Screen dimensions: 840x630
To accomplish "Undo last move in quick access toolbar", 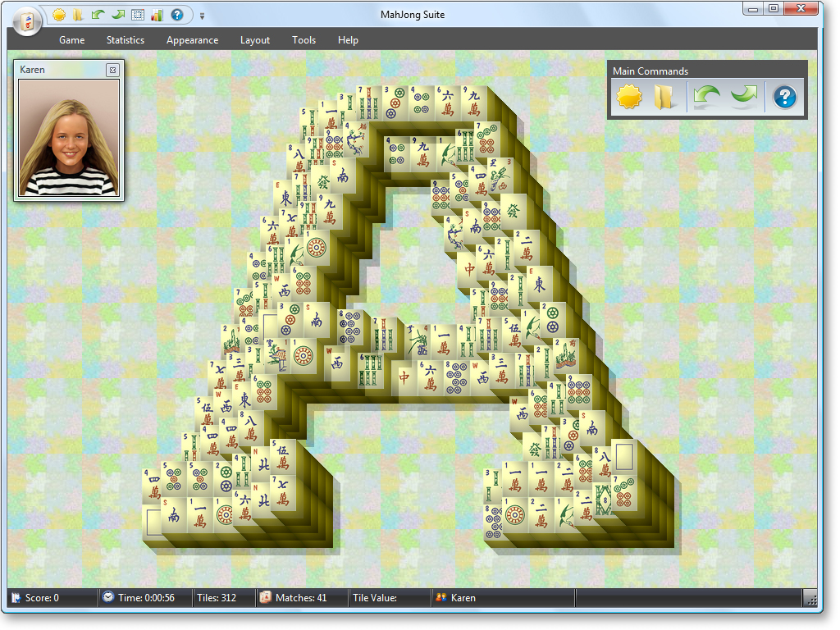I will pyautogui.click(x=98, y=15).
